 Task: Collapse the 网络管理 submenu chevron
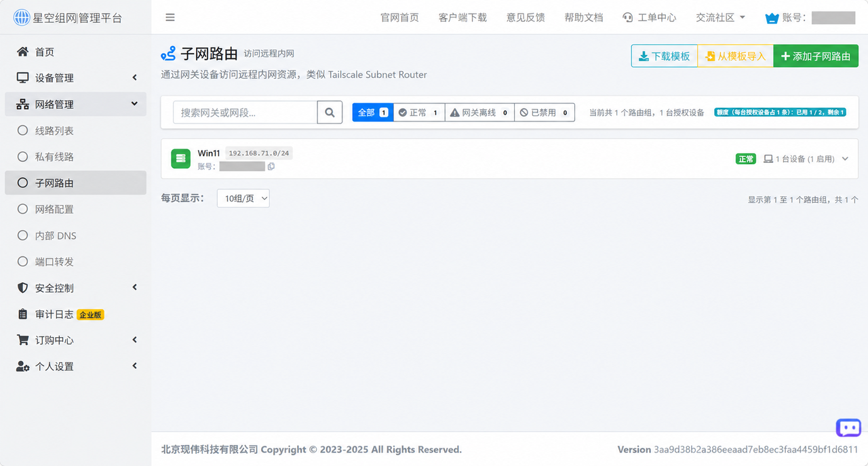[134, 104]
